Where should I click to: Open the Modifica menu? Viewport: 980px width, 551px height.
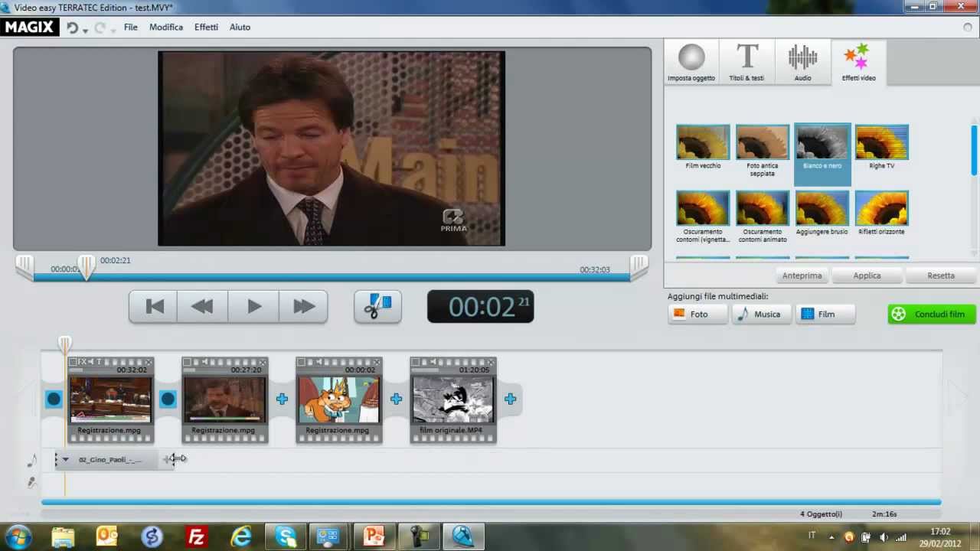[x=166, y=27]
